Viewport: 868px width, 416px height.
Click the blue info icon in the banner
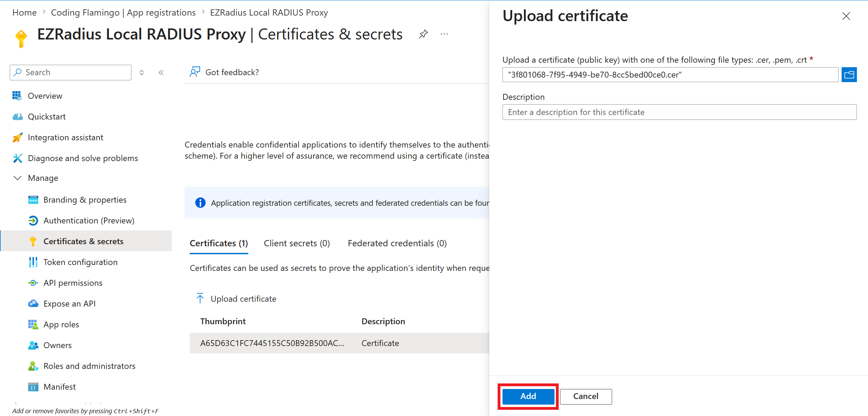tap(200, 203)
